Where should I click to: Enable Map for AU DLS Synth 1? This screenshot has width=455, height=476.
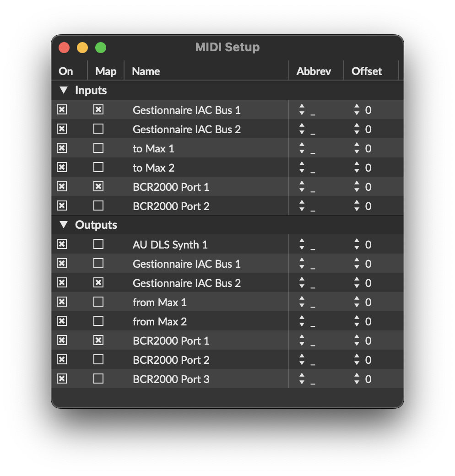coord(98,244)
